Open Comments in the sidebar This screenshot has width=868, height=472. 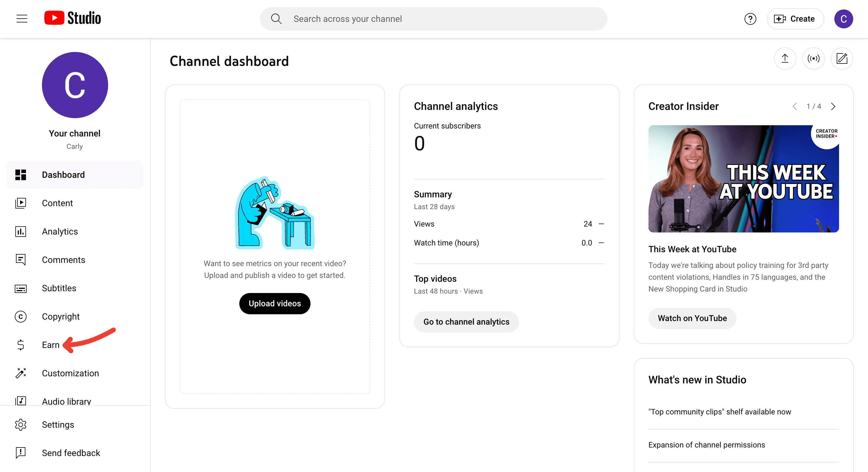pyautogui.click(x=75, y=260)
